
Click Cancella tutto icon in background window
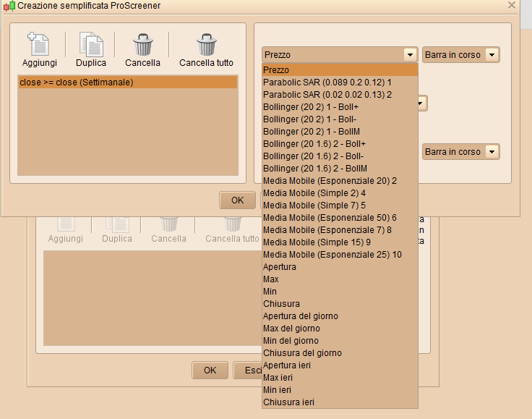[233, 224]
